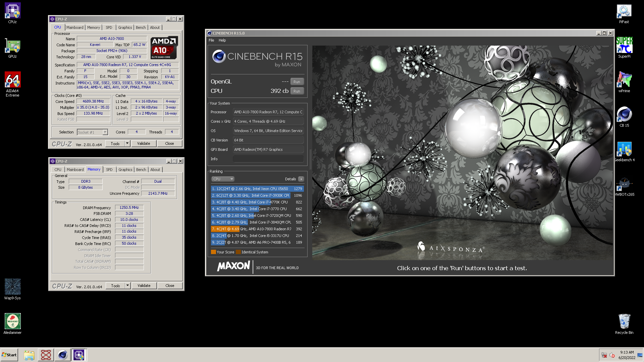Click the Info input field in Cinebench

268,159
